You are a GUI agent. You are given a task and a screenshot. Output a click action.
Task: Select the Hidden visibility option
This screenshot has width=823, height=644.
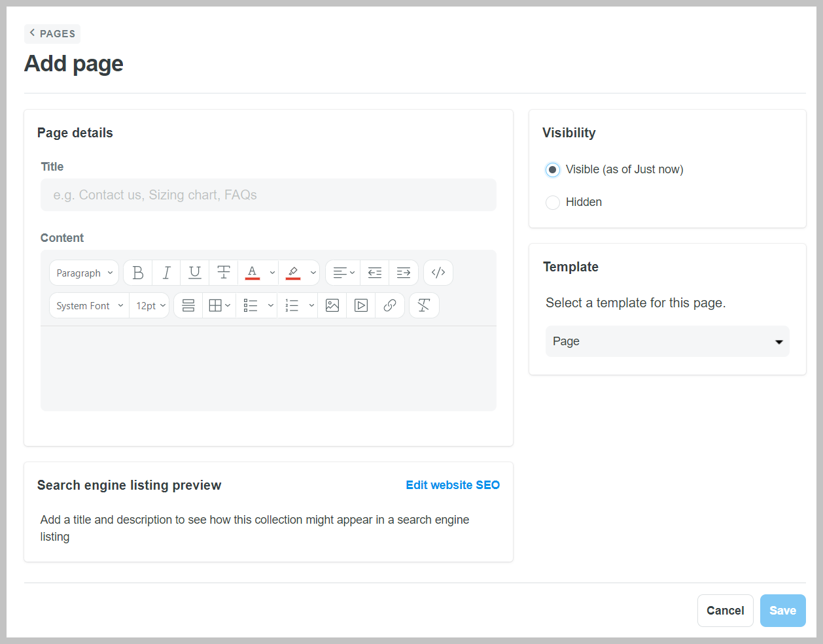[553, 203]
